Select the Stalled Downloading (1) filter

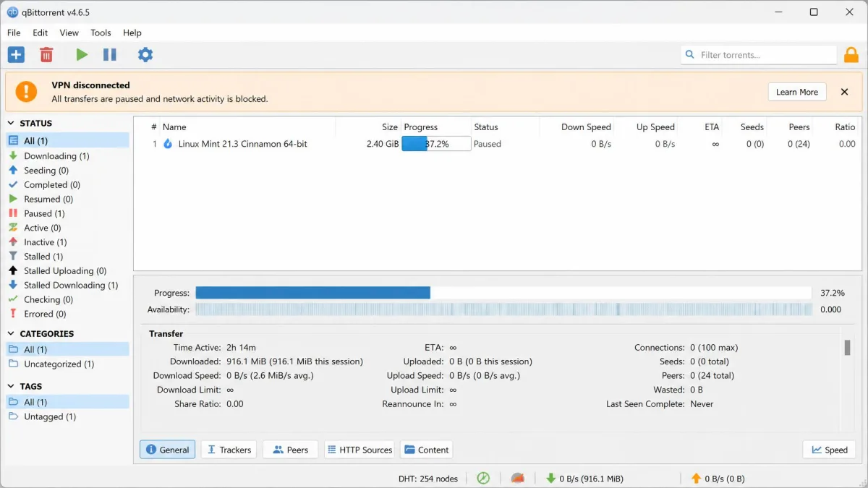(68, 285)
